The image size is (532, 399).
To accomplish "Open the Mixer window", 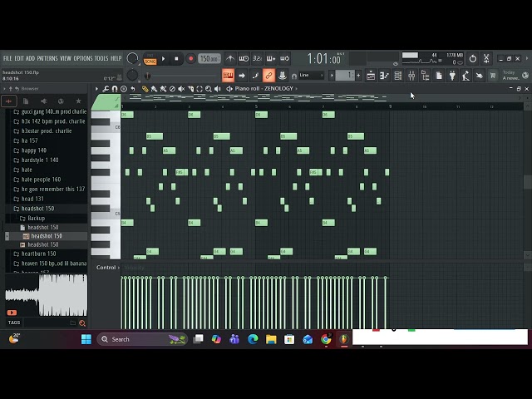I will (411, 76).
